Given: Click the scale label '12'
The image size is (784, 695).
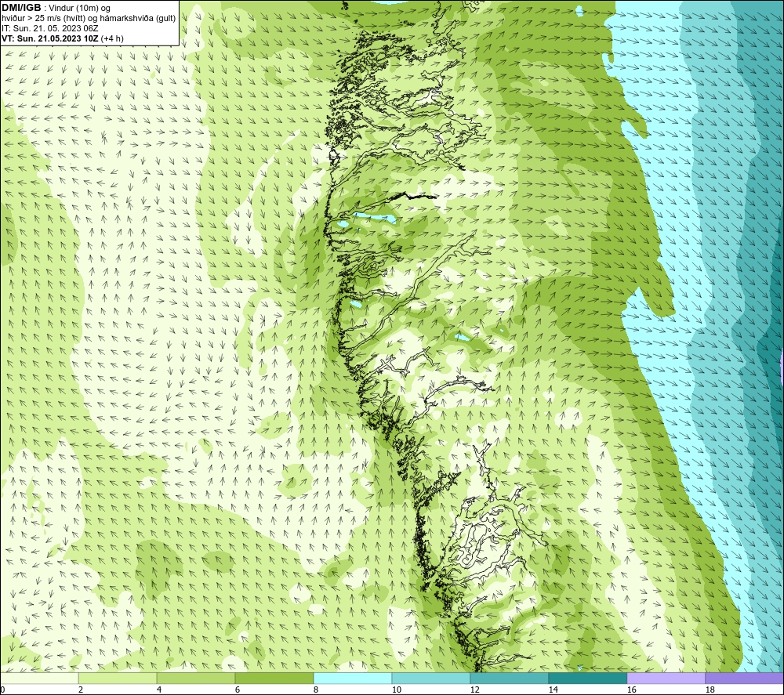Looking at the screenshot, I should pyautogui.click(x=474, y=690).
